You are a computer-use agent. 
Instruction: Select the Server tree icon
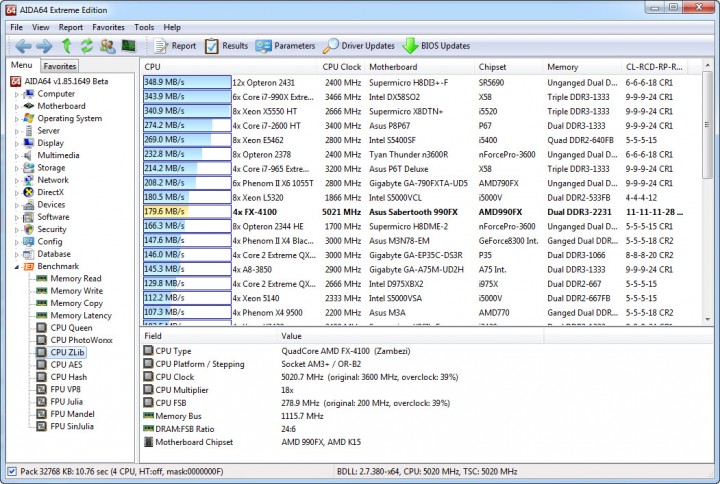click(x=29, y=131)
